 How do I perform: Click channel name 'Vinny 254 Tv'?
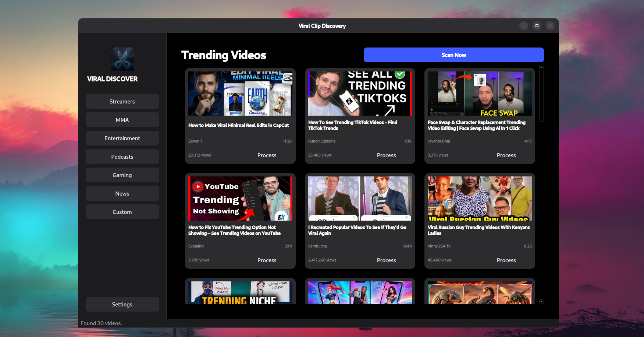click(x=439, y=246)
